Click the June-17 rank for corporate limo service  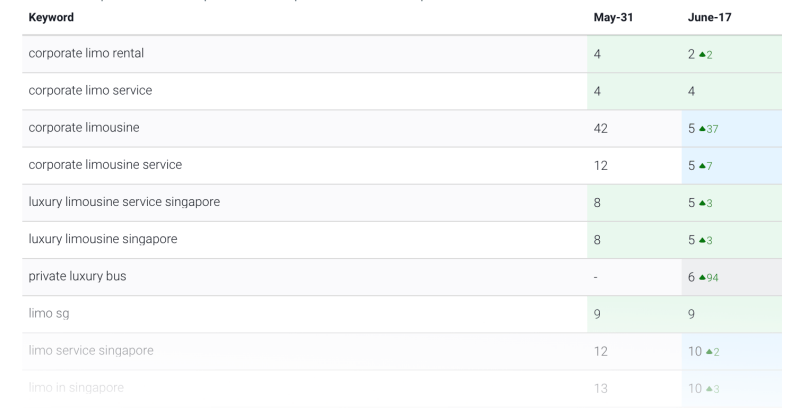[x=692, y=92]
